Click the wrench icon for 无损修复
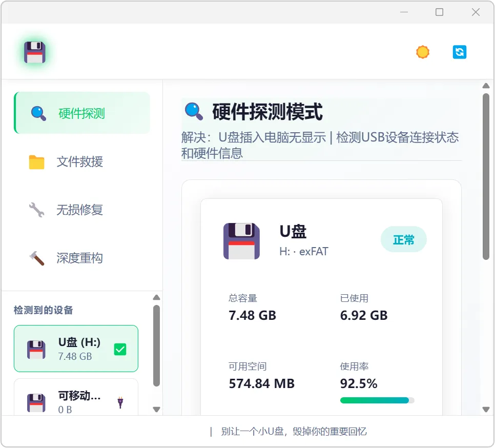495x448 pixels. [x=36, y=210]
